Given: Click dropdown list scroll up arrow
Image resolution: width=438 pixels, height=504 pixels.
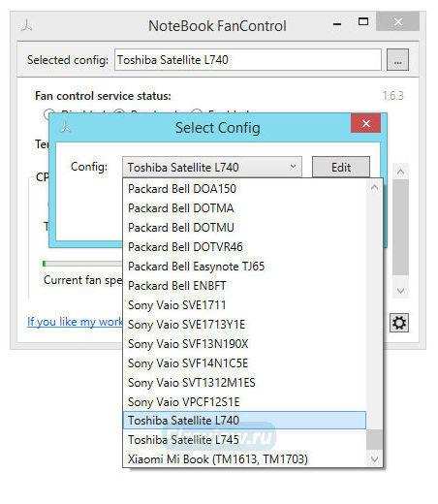Looking at the screenshot, I should coord(374,188).
